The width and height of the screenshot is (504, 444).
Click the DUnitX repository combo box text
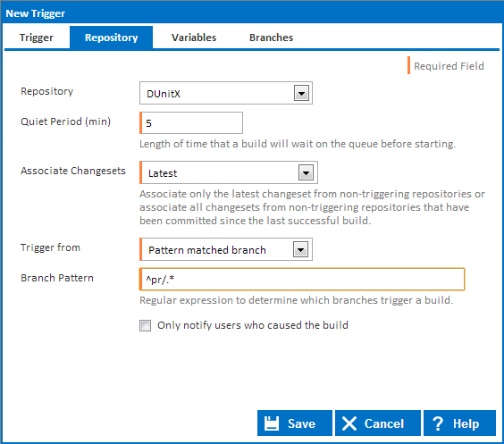(x=164, y=94)
